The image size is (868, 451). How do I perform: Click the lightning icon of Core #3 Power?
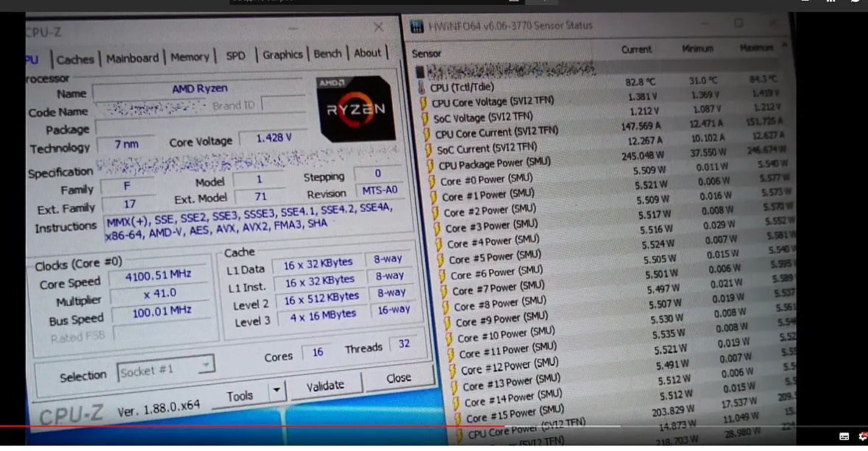click(438, 229)
